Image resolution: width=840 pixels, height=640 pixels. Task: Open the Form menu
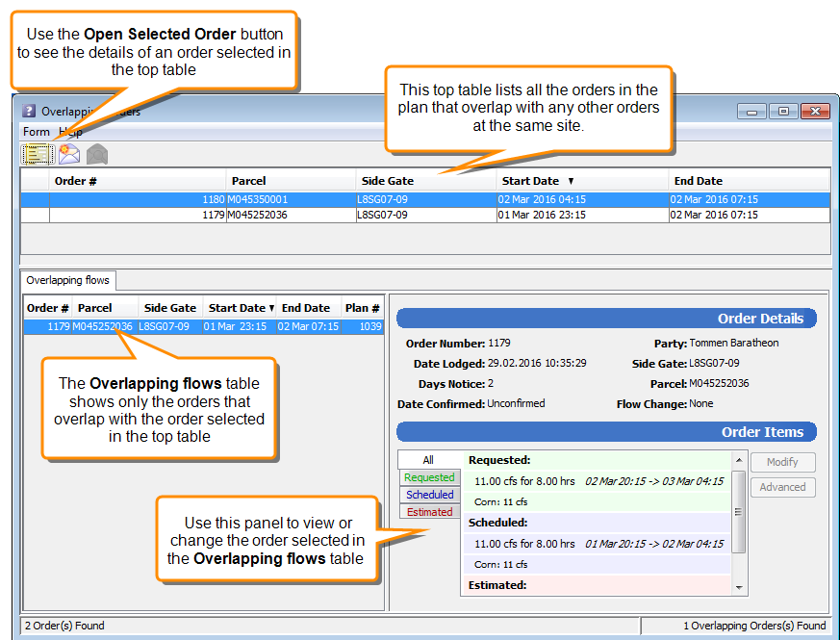tap(35, 132)
